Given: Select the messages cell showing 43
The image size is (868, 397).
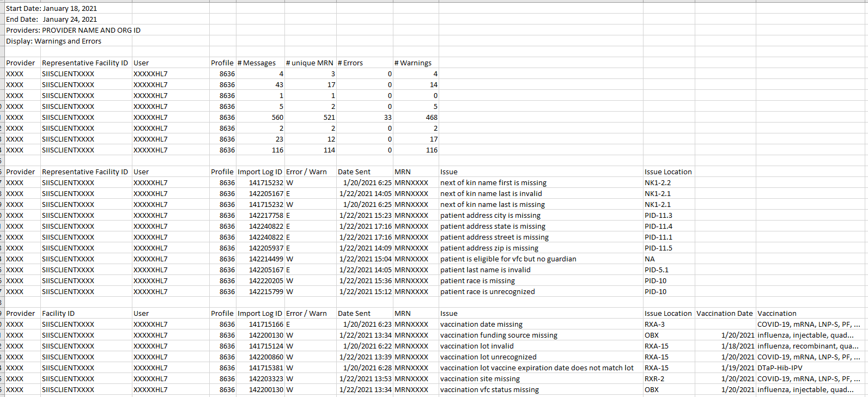Looking at the screenshot, I should pos(260,85).
